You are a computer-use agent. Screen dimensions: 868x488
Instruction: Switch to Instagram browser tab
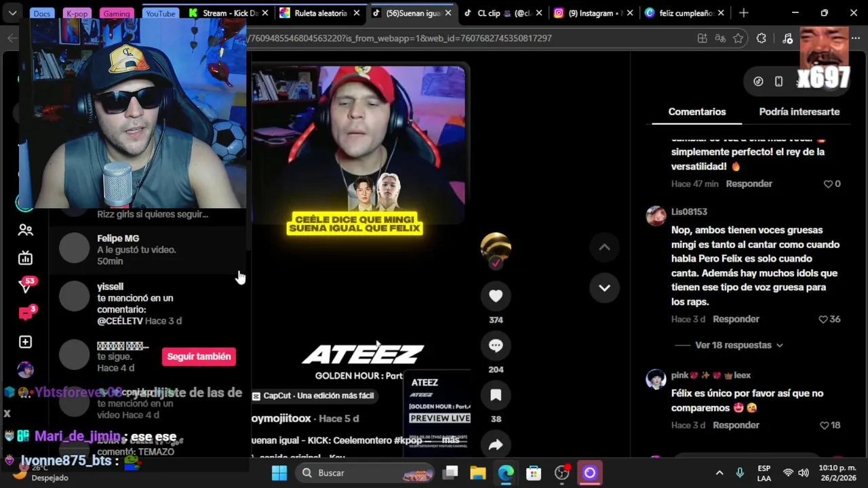tap(594, 13)
